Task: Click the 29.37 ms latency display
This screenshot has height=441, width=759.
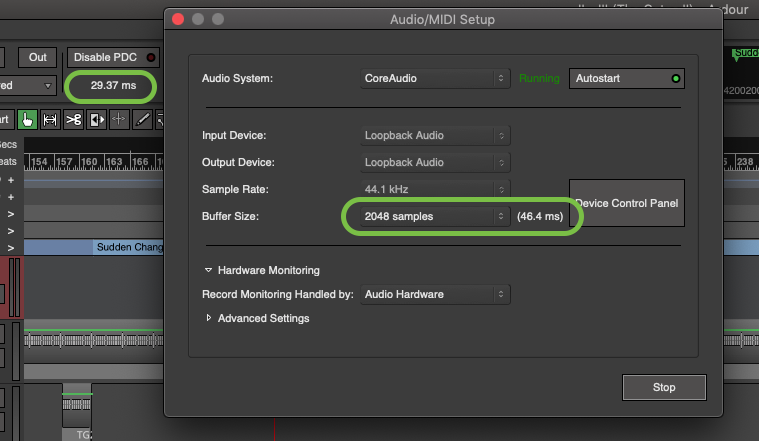Action: pyautogui.click(x=111, y=86)
